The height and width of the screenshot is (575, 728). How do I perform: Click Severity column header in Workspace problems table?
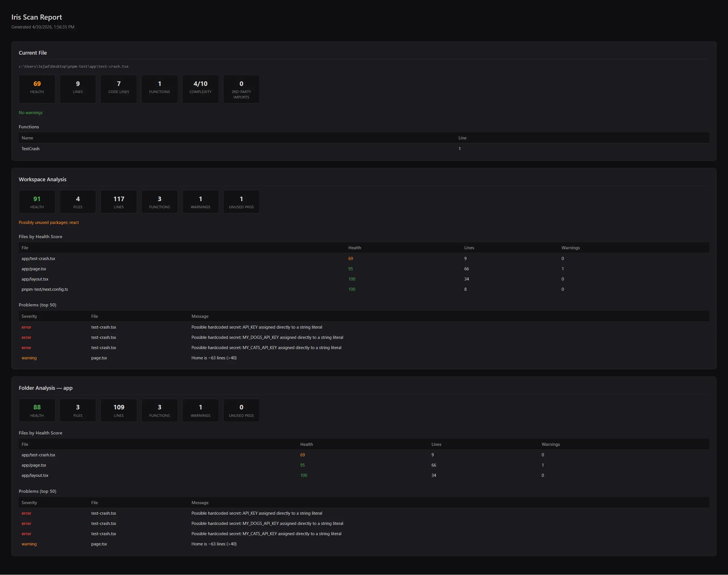click(29, 316)
